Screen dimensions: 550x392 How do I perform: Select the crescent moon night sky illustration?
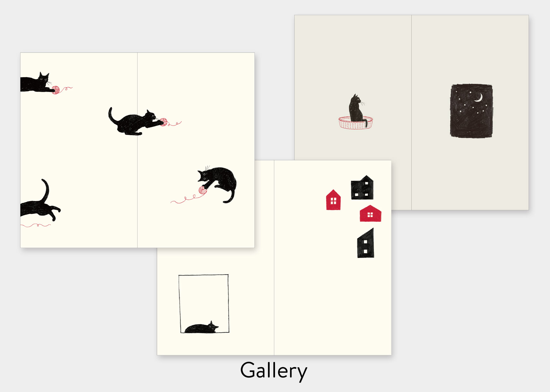pyautogui.click(x=471, y=111)
